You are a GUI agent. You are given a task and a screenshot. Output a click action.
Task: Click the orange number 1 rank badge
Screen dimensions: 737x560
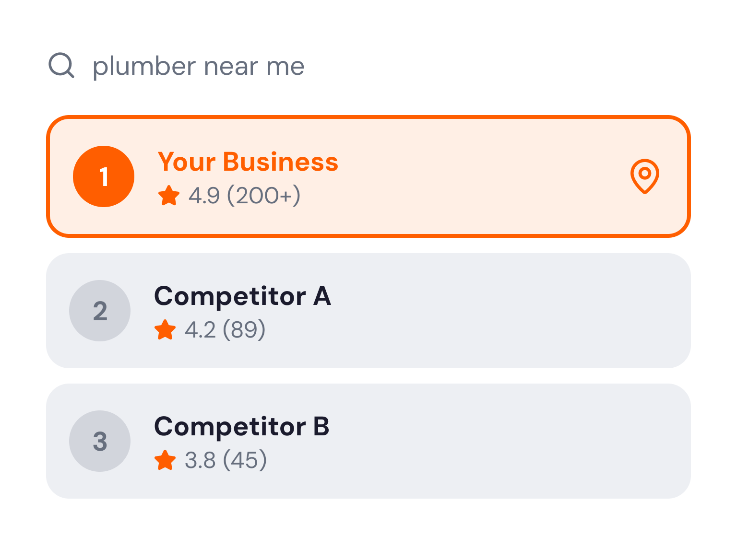pos(104,176)
